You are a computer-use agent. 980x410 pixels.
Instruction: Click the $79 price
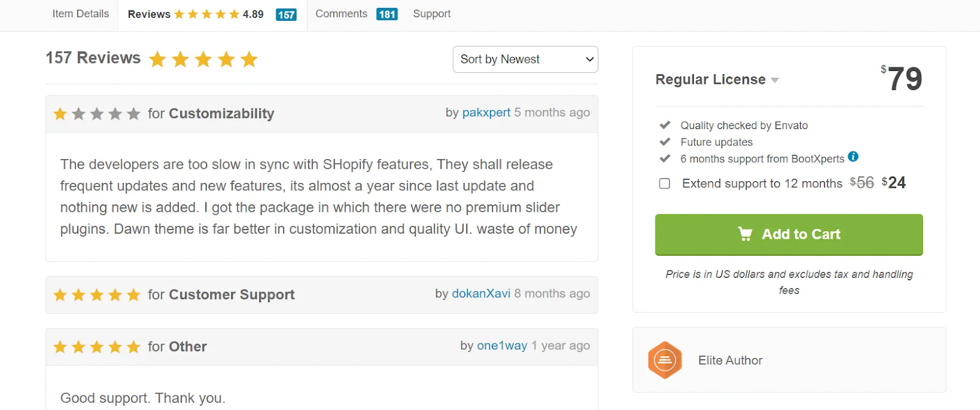coord(902,78)
